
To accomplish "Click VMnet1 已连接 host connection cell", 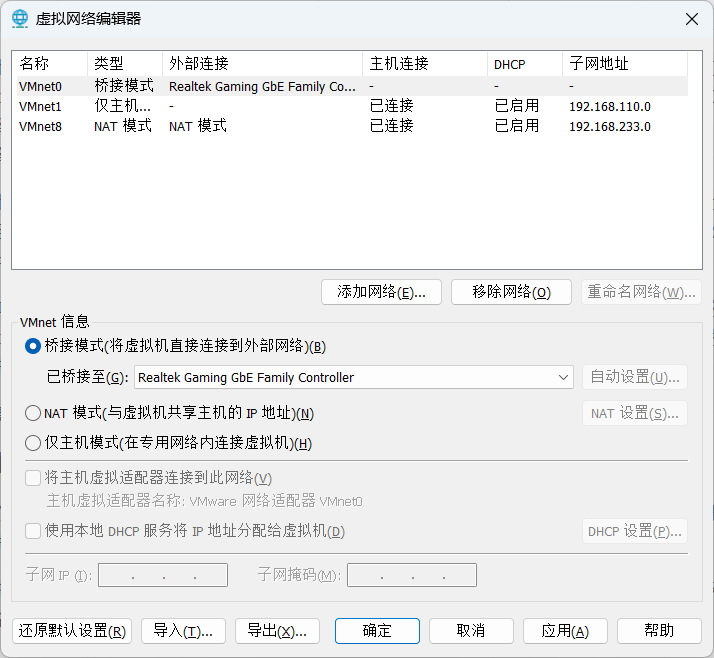I will [x=392, y=106].
